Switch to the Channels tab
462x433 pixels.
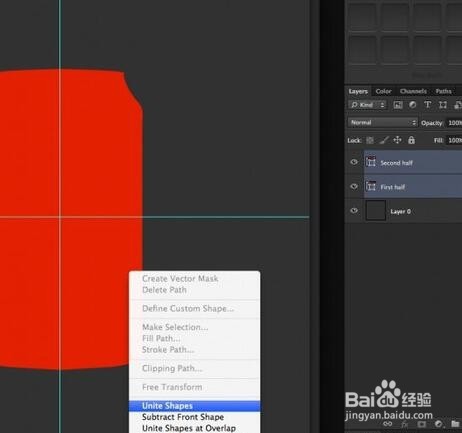413,91
